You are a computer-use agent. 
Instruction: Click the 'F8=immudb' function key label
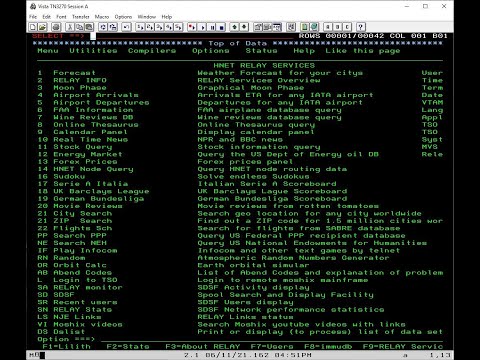click(x=328, y=347)
